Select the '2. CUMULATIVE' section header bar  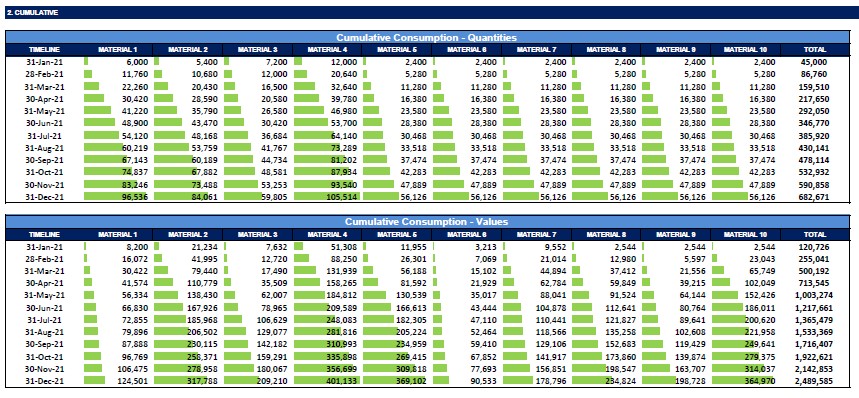(430, 13)
